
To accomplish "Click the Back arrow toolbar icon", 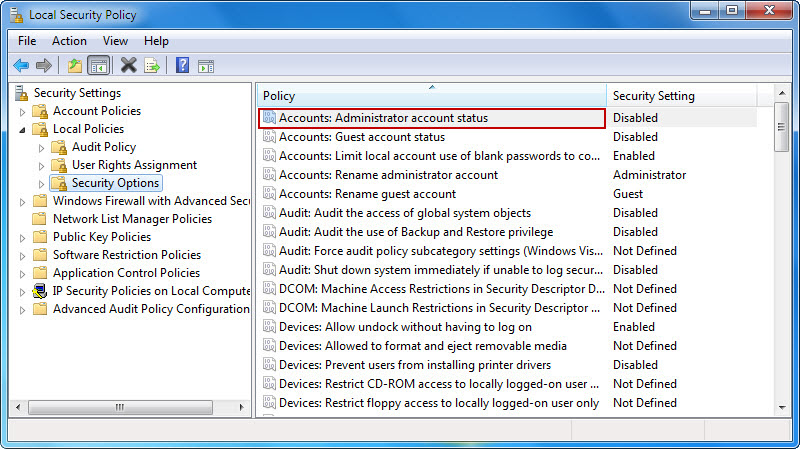I will pos(21,66).
